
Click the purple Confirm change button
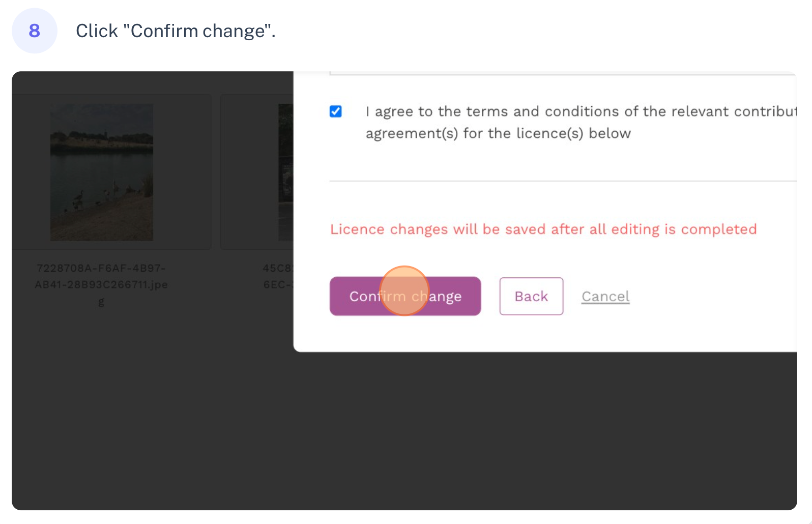coord(405,296)
